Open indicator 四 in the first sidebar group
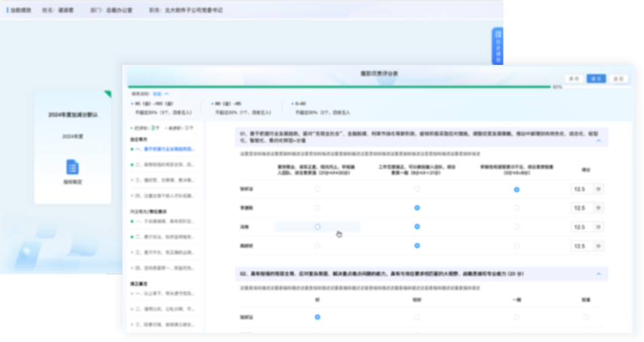Image resolution: width=644 pixels, height=342 pixels. click(x=164, y=196)
